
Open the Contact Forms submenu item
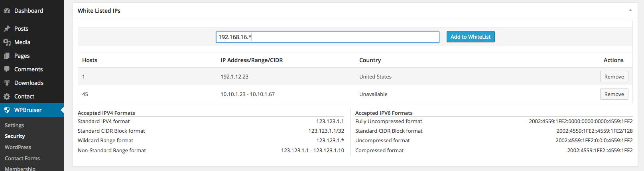(22, 158)
